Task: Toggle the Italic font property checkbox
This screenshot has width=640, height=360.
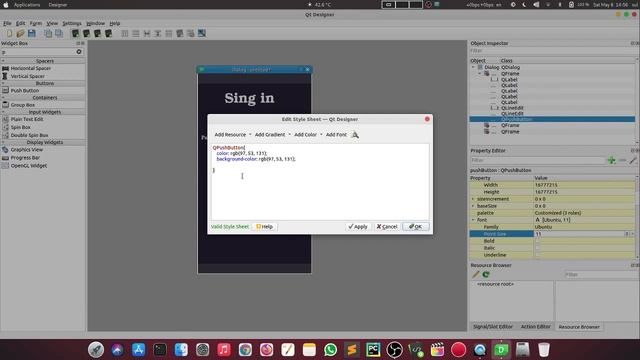Action: click(x=538, y=248)
